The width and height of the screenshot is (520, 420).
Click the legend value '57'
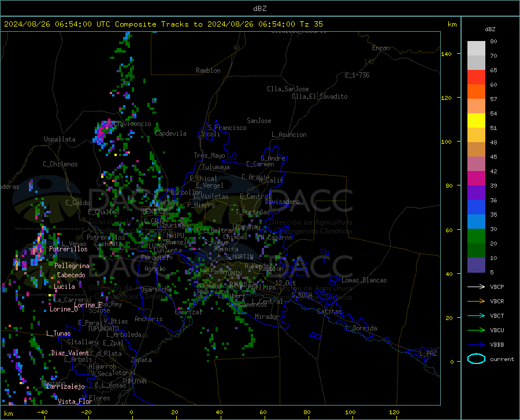click(493, 99)
